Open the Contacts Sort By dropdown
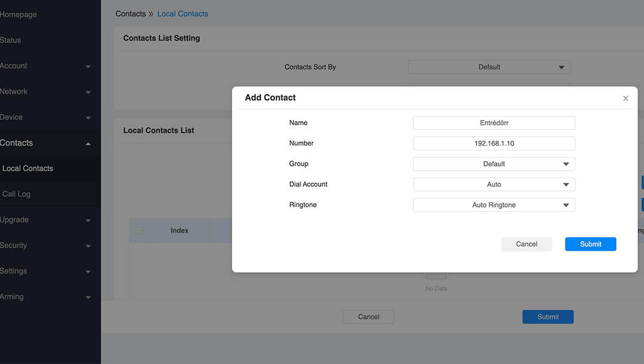The width and height of the screenshot is (644, 364). pos(489,67)
